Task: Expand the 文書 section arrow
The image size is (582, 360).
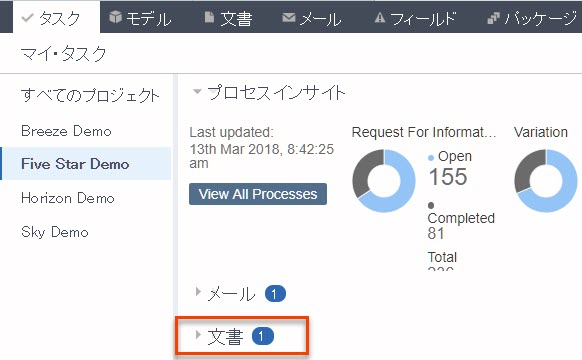Action: click(198, 335)
